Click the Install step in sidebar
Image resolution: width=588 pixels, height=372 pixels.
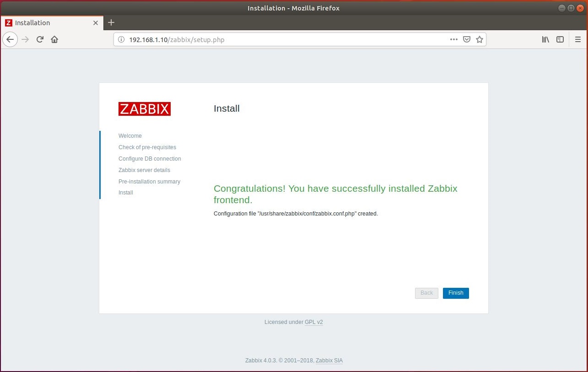[126, 193]
